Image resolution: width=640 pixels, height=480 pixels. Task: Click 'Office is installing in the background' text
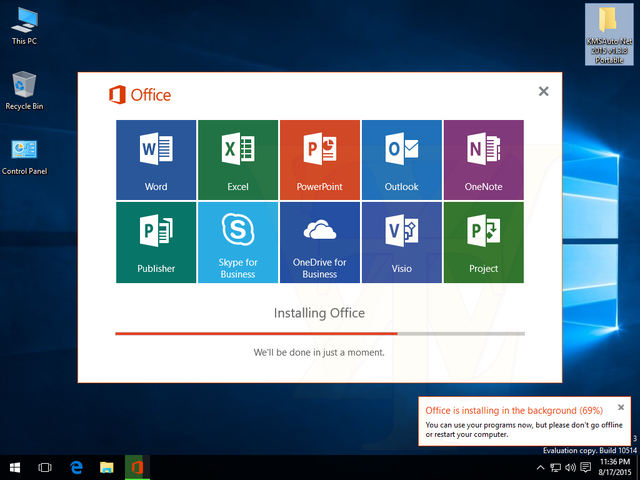click(514, 410)
